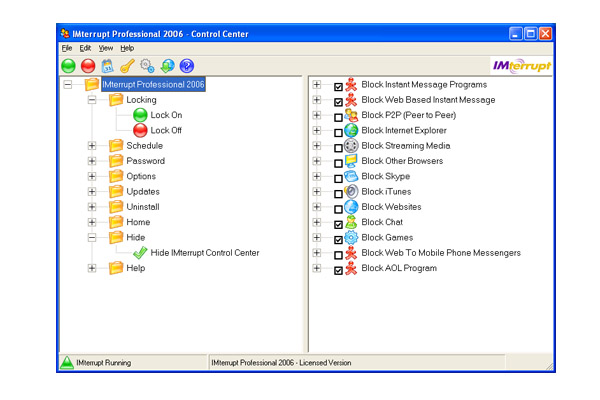Click the Block AOL Program icon
Viewport: 600px width, 400px height.
351,268
